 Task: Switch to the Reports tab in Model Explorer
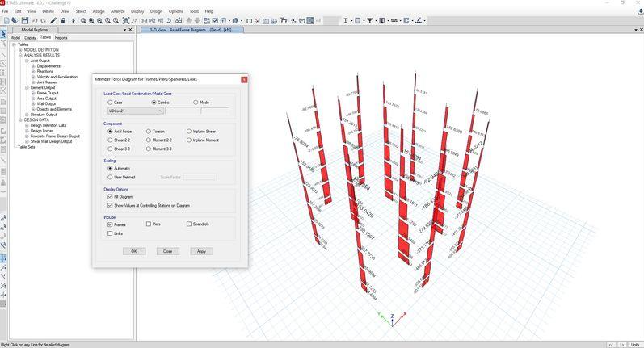(x=61, y=37)
